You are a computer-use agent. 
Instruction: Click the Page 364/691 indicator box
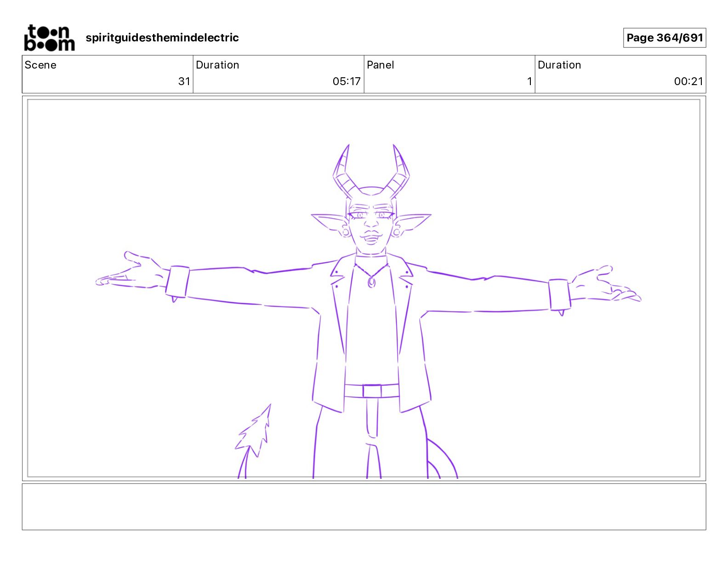665,38
